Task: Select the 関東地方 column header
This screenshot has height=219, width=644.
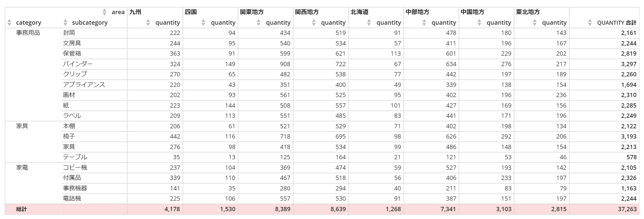Action: pyautogui.click(x=252, y=12)
